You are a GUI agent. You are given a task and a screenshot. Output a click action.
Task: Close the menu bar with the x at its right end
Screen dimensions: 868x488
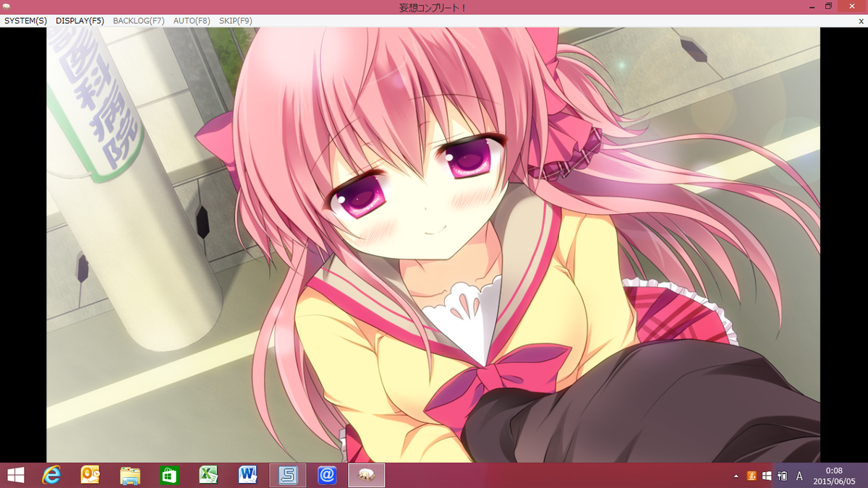861,21
